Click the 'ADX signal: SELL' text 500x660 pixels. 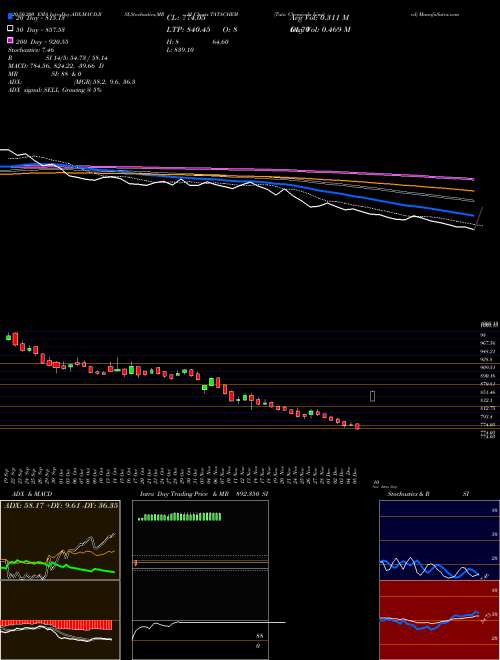[x=34, y=90]
